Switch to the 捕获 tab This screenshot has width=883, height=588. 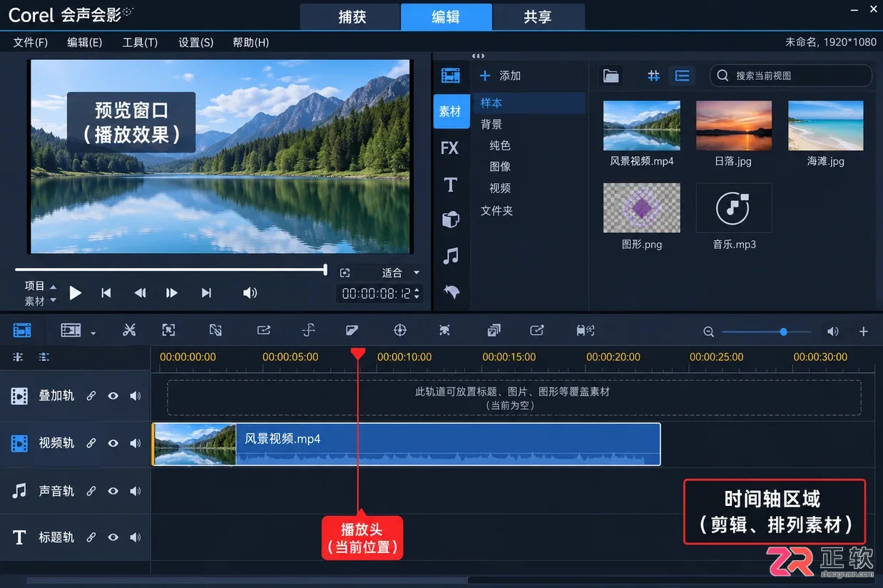point(352,17)
